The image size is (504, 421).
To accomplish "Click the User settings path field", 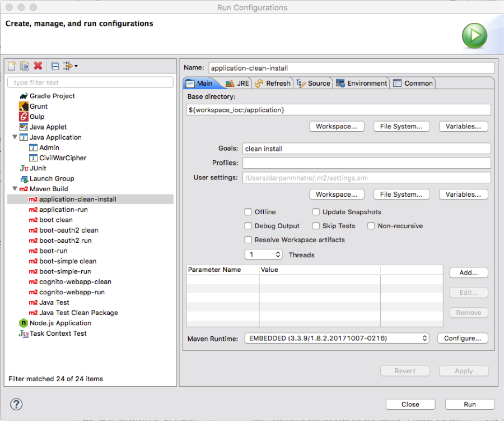I will (x=367, y=178).
